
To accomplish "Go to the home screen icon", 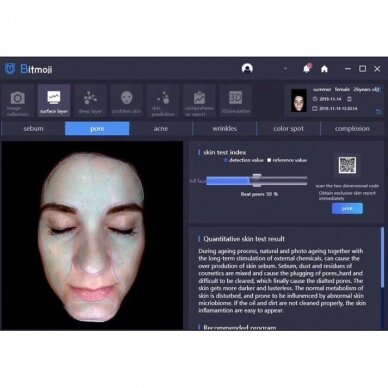I will point(324,69).
